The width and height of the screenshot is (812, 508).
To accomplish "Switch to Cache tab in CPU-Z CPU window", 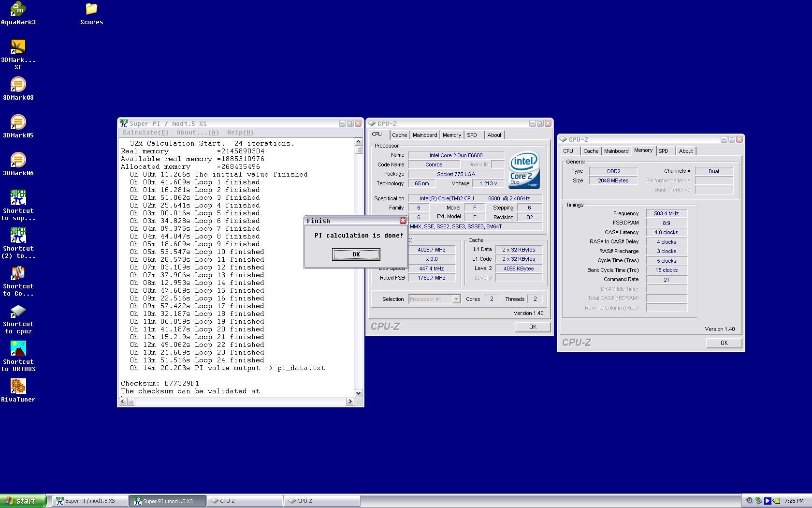I will click(399, 135).
